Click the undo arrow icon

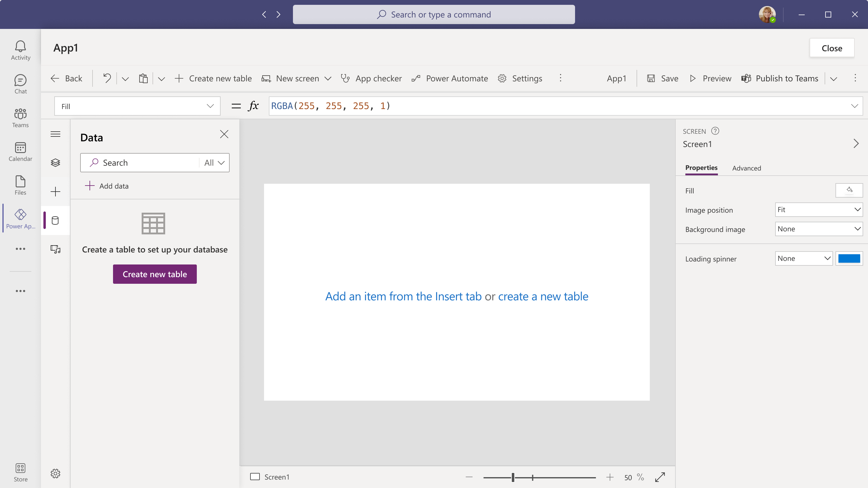[x=107, y=78]
